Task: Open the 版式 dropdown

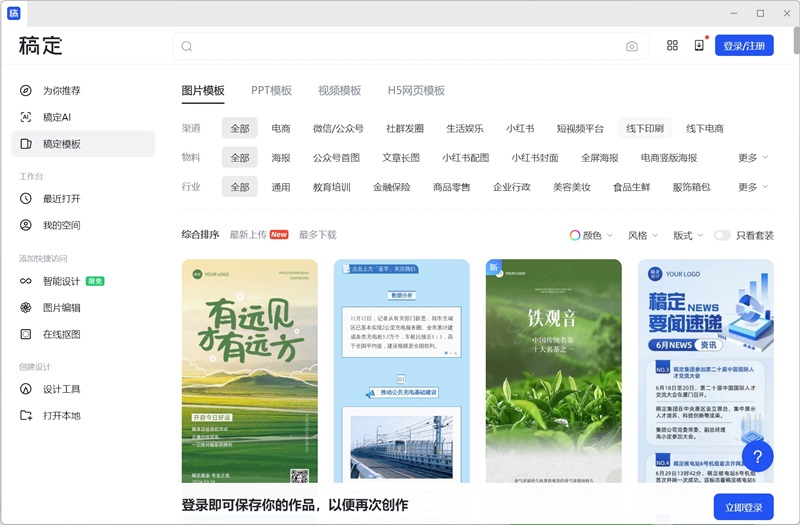Action: [x=688, y=235]
